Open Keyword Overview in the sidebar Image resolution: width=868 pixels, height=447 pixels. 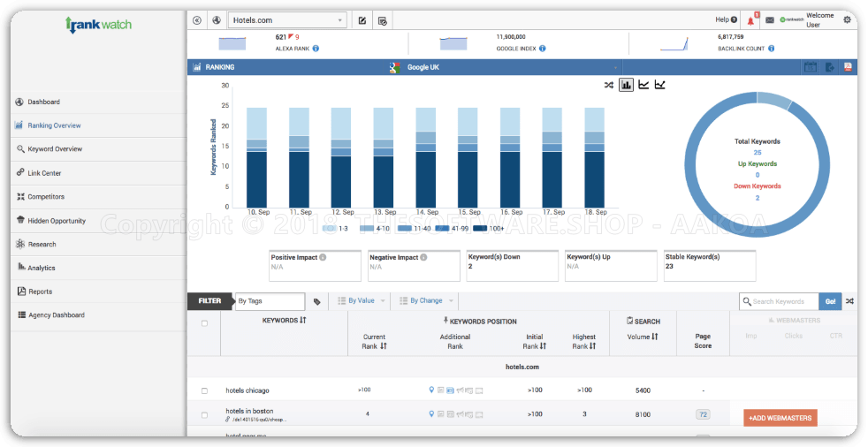tap(54, 149)
